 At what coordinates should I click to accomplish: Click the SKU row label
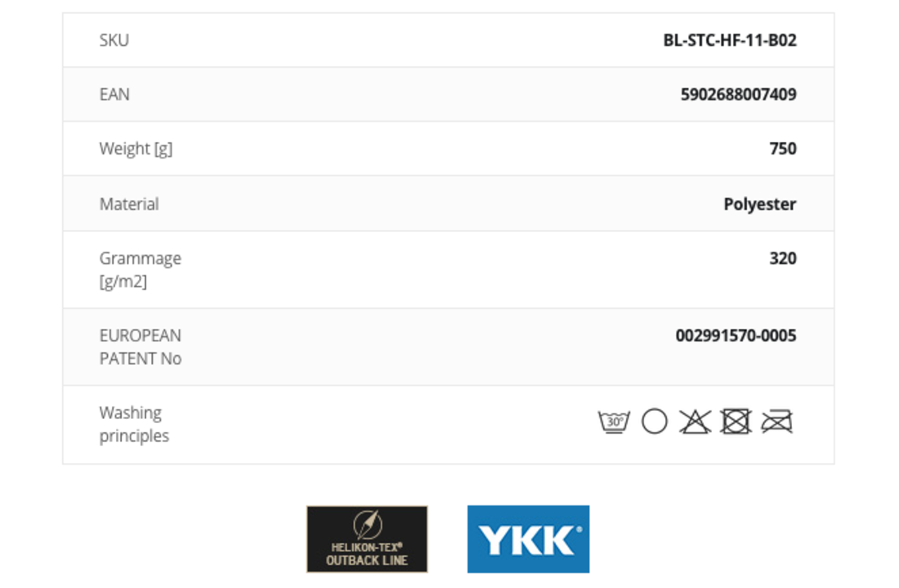114,40
